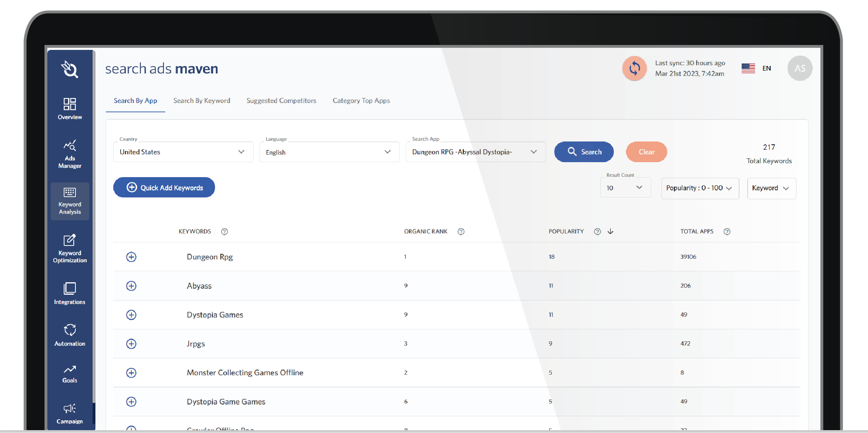Image resolution: width=868 pixels, height=433 pixels.
Task: Click the Search Ads Maven logo icon
Action: [69, 69]
